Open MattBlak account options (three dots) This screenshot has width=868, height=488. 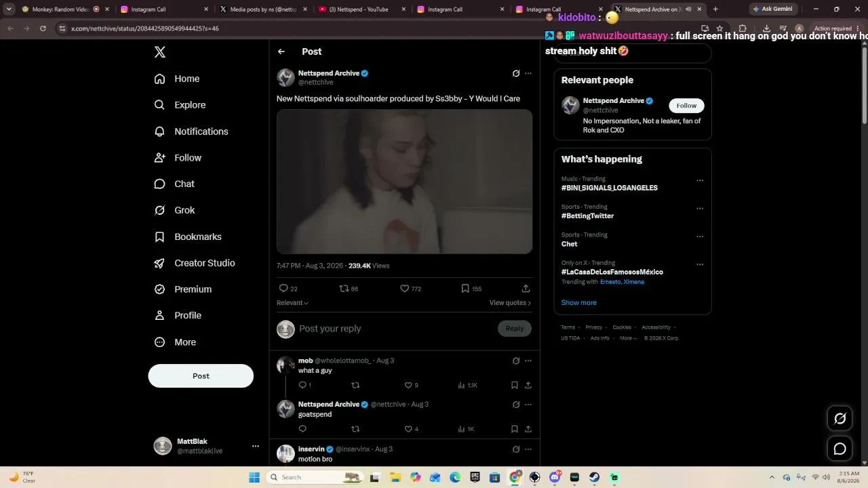tap(256, 446)
